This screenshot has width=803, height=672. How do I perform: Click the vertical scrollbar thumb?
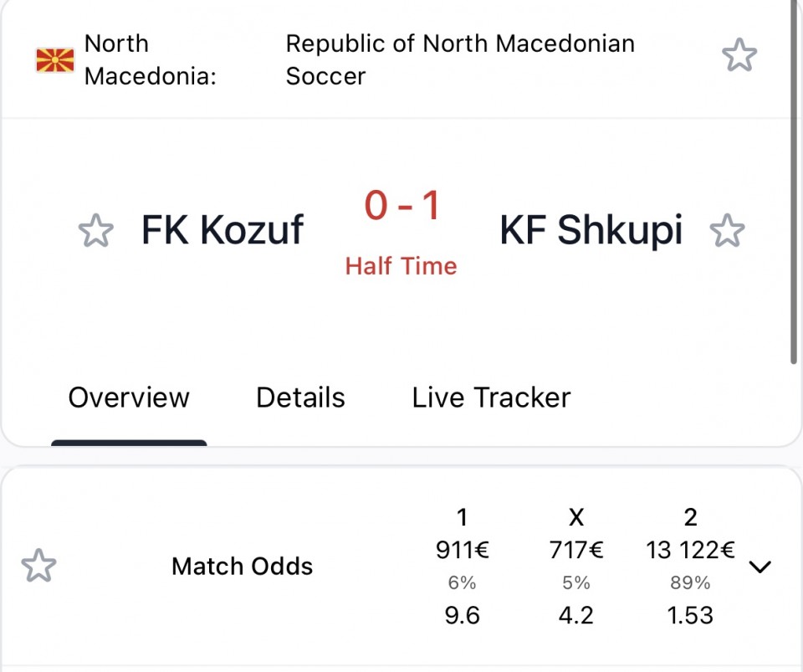[795, 182]
